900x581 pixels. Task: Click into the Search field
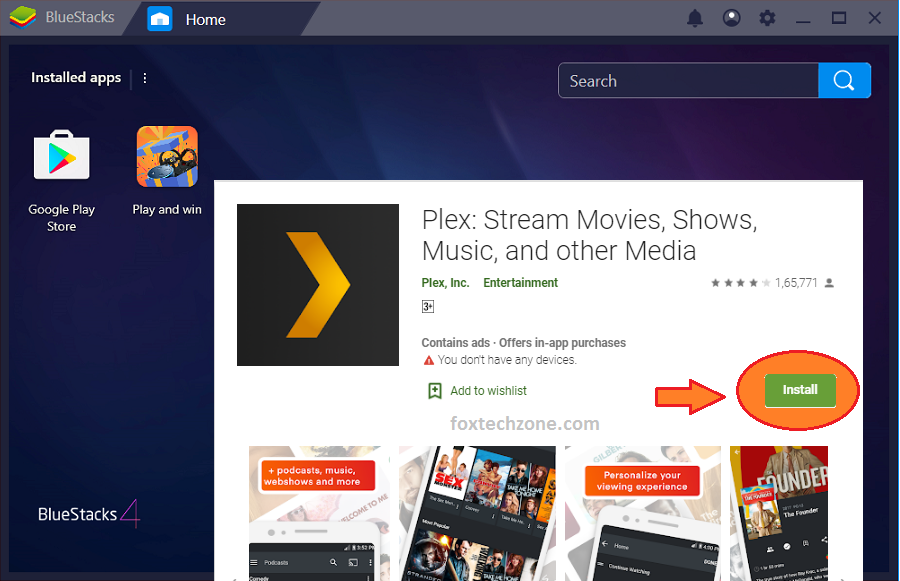coord(688,80)
